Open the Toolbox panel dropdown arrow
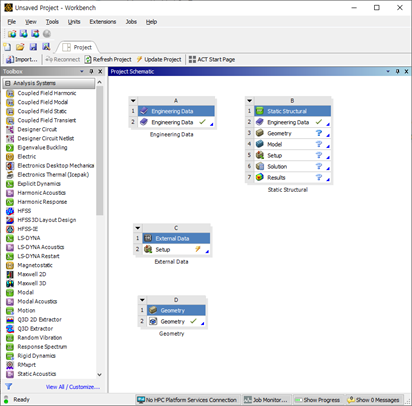 pyautogui.click(x=82, y=71)
